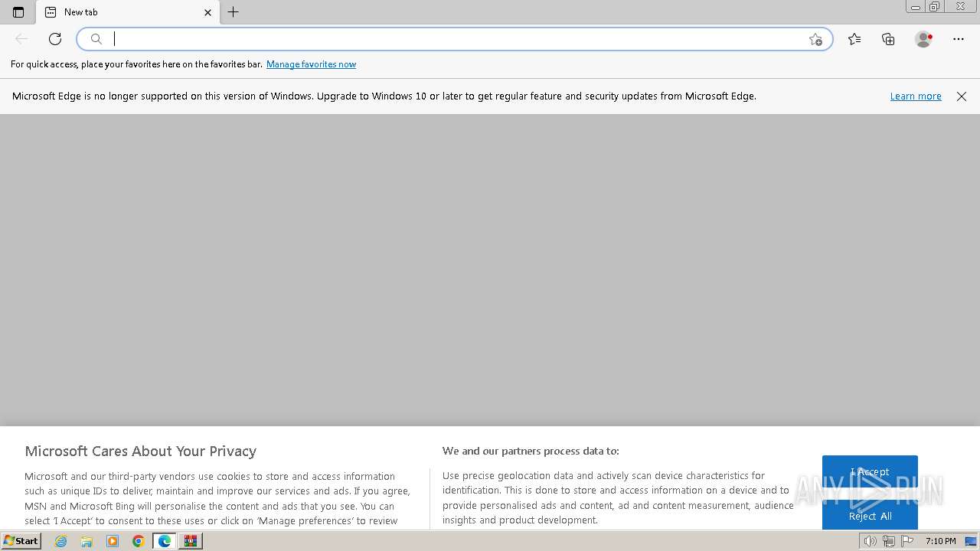Open the Collections icon
Viewport: 980px width, 551px height.
tap(888, 39)
